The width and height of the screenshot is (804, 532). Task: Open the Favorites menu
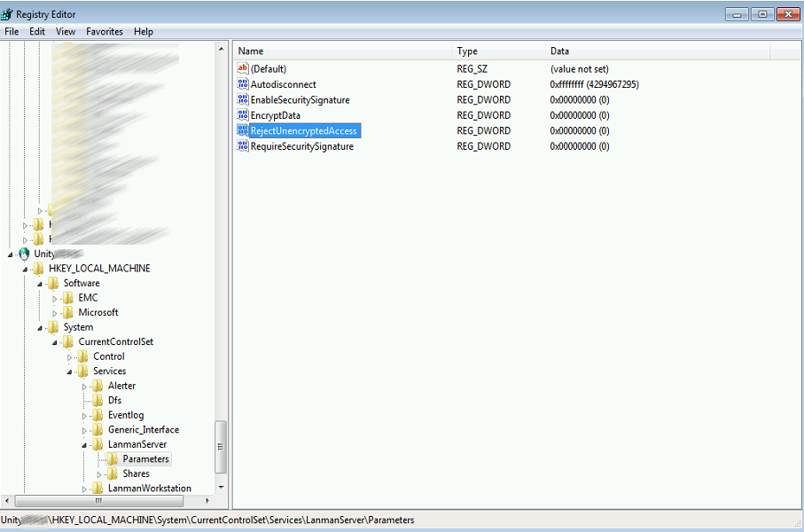105,31
